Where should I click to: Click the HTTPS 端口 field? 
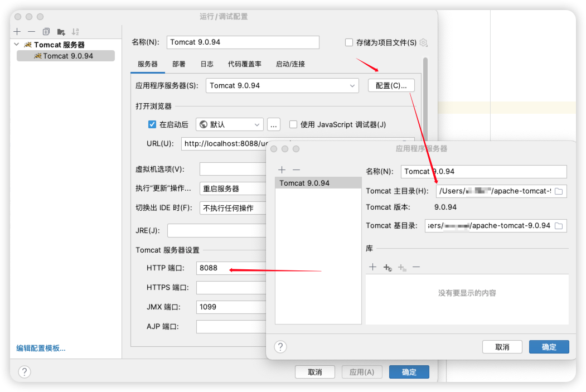(231, 287)
